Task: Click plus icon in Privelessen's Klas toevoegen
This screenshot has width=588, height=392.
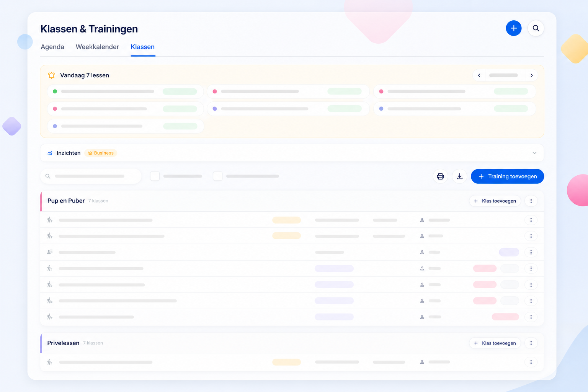Action: (476, 343)
